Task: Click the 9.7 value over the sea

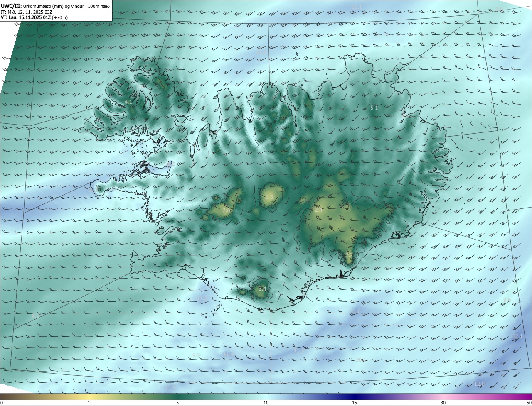Action: click(196, 356)
